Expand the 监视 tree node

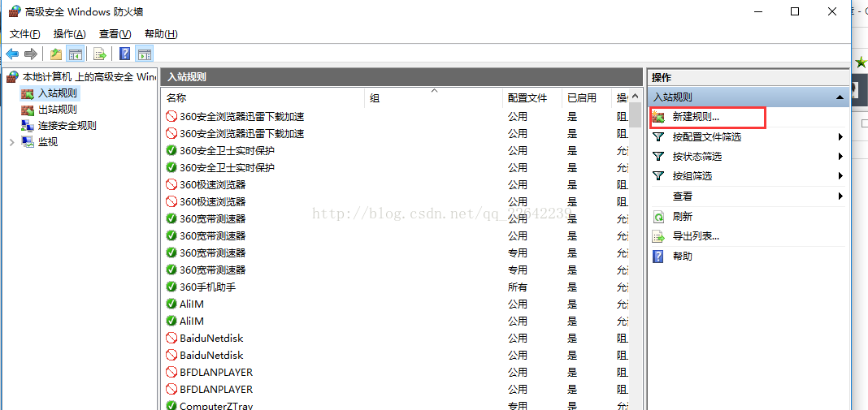pyautogui.click(x=12, y=142)
